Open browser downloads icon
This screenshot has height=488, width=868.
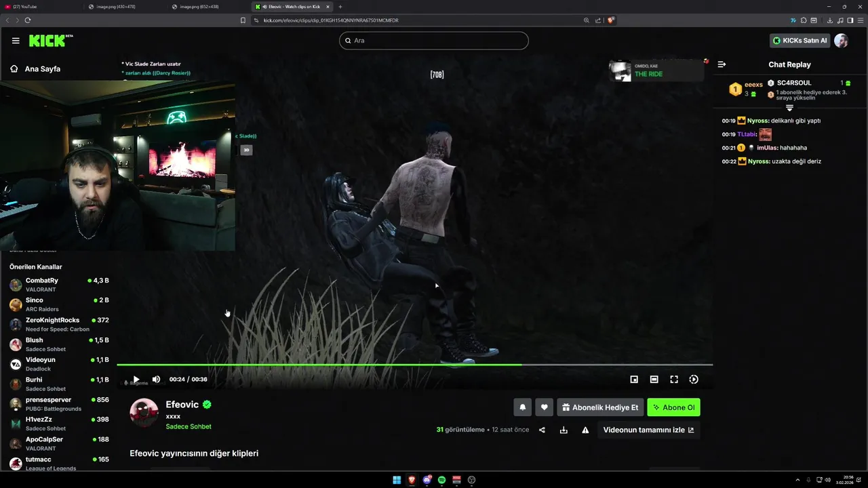pyautogui.click(x=830, y=20)
